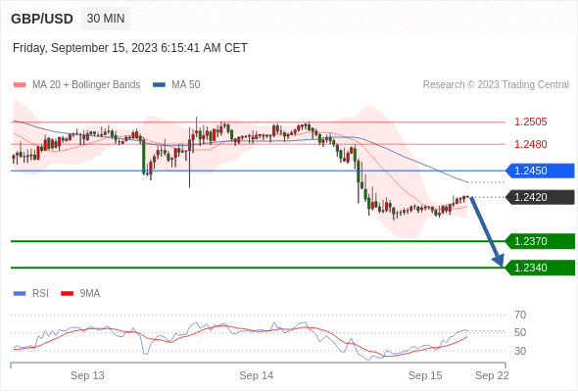
Task: Click the RSI 30 axis label
Action: 520,351
